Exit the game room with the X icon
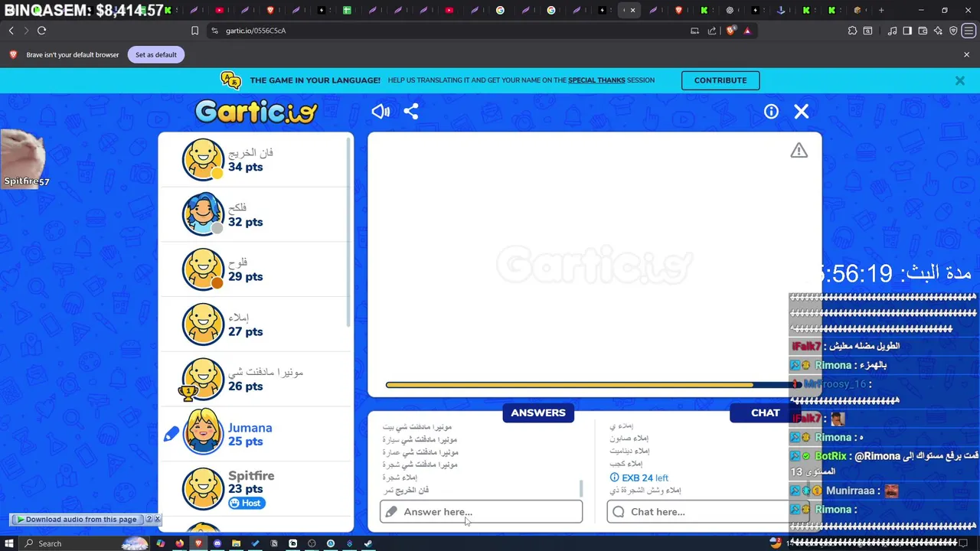 coord(802,112)
